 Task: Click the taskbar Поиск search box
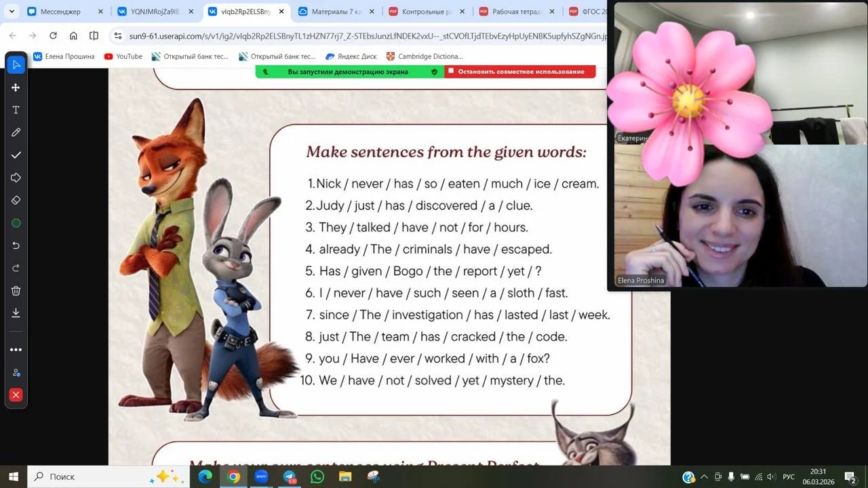point(108,476)
